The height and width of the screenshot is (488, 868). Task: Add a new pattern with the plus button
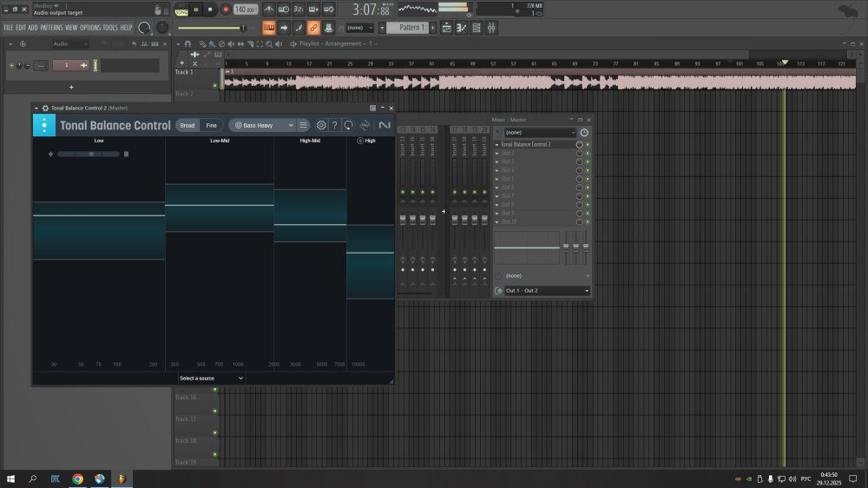(433, 28)
